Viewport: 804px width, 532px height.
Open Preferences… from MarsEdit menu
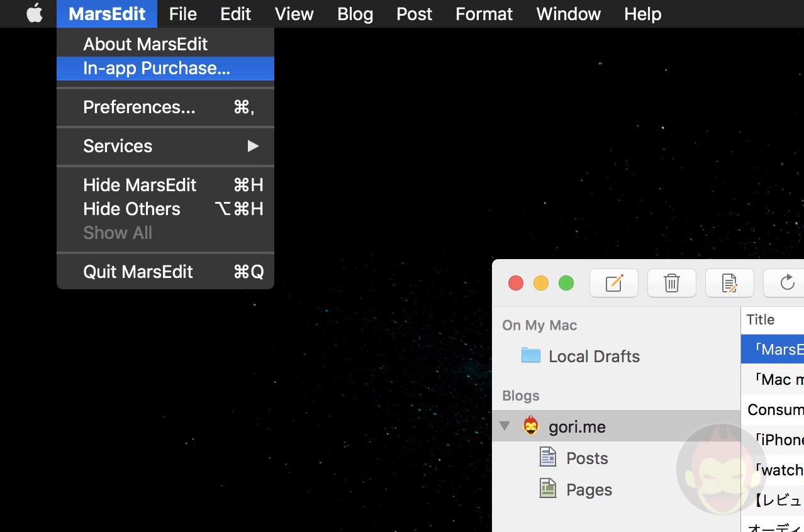139,107
